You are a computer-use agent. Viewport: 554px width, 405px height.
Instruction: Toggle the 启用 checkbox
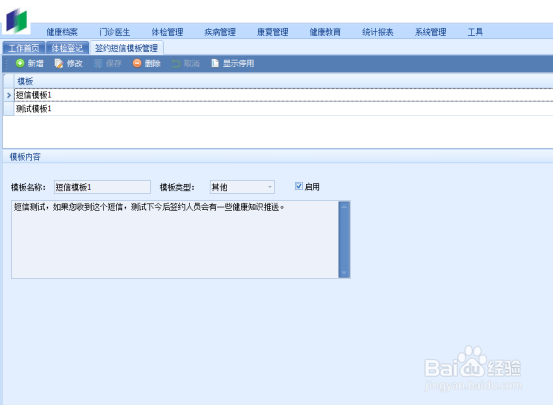[x=299, y=186]
